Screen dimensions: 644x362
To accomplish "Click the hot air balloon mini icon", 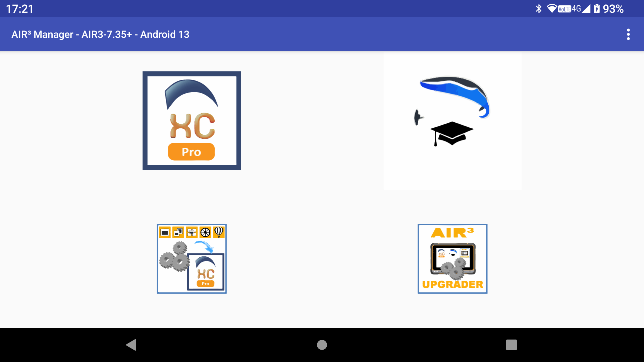I will point(219,232).
